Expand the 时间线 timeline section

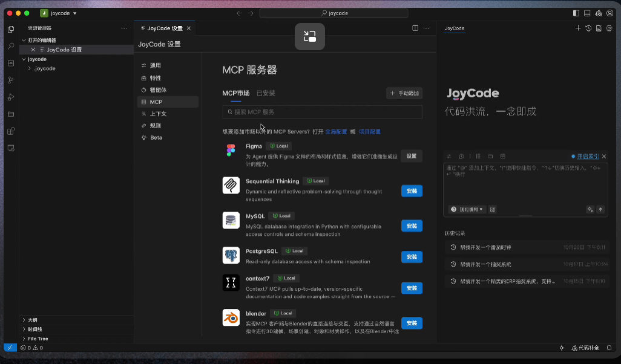click(x=24, y=329)
